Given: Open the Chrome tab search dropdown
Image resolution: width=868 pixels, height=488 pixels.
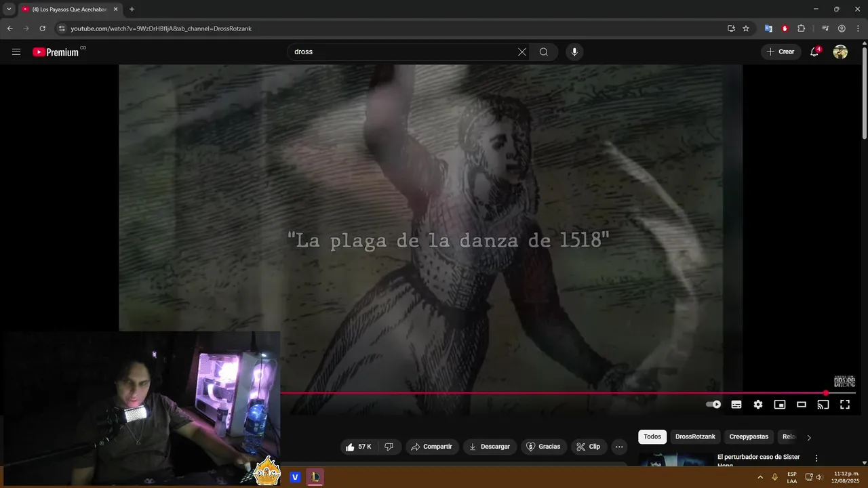Looking at the screenshot, I should tap(9, 9).
